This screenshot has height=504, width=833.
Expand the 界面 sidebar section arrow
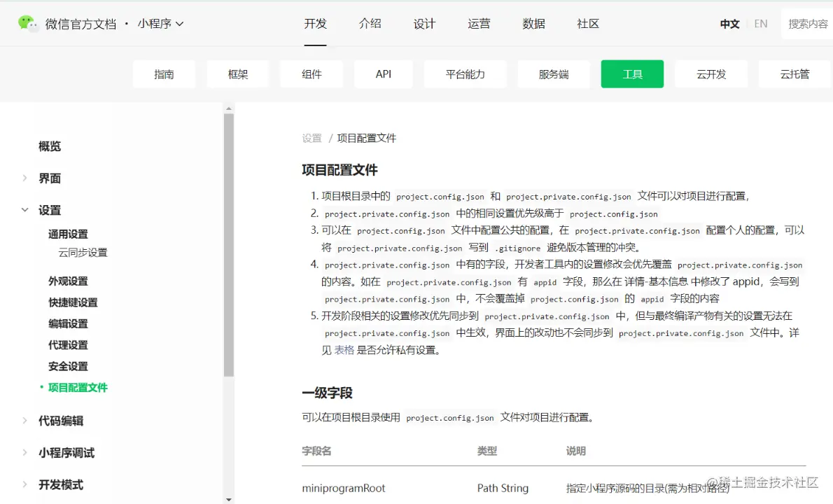(x=24, y=178)
